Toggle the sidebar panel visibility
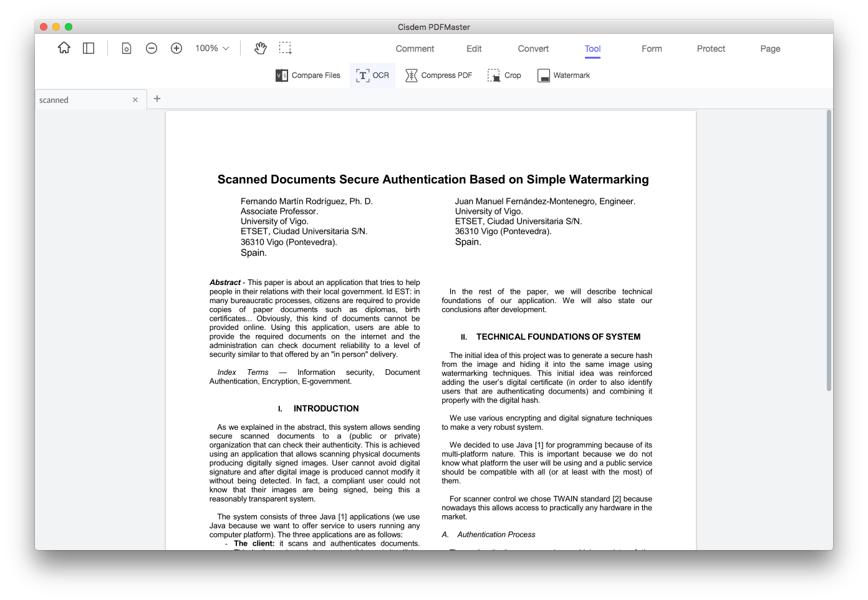 [89, 47]
